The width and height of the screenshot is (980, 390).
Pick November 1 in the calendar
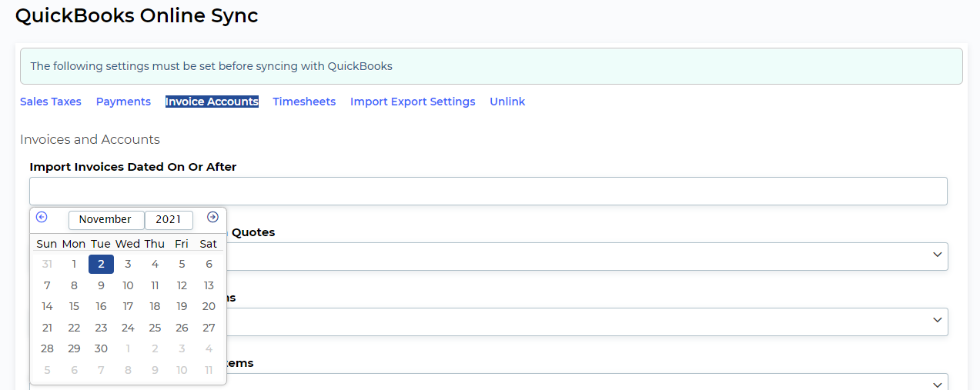point(74,264)
